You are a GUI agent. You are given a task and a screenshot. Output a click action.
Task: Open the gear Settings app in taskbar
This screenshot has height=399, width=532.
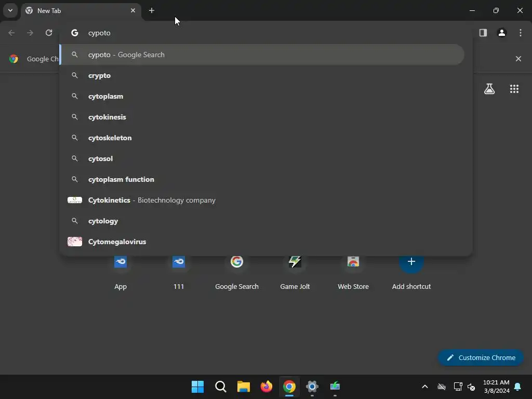tap(312, 387)
